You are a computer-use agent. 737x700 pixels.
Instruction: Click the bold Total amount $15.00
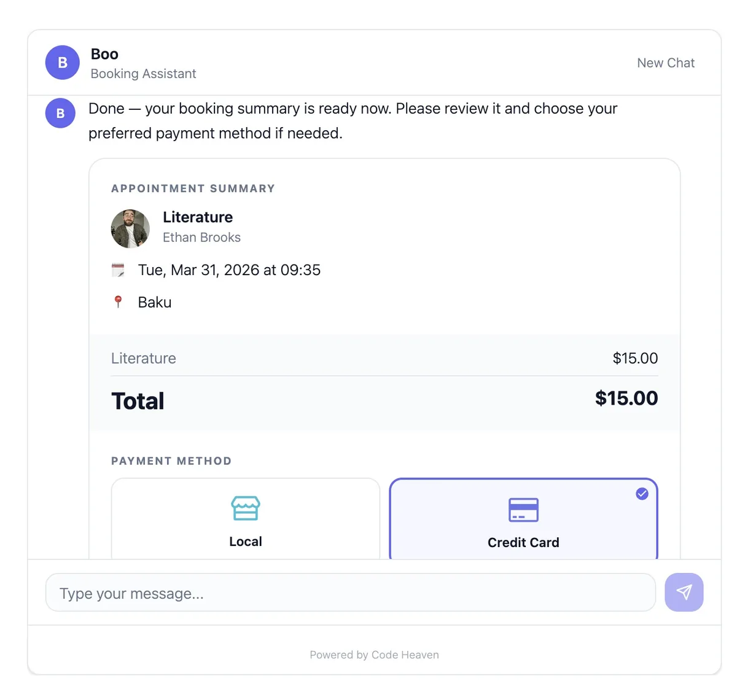(626, 399)
